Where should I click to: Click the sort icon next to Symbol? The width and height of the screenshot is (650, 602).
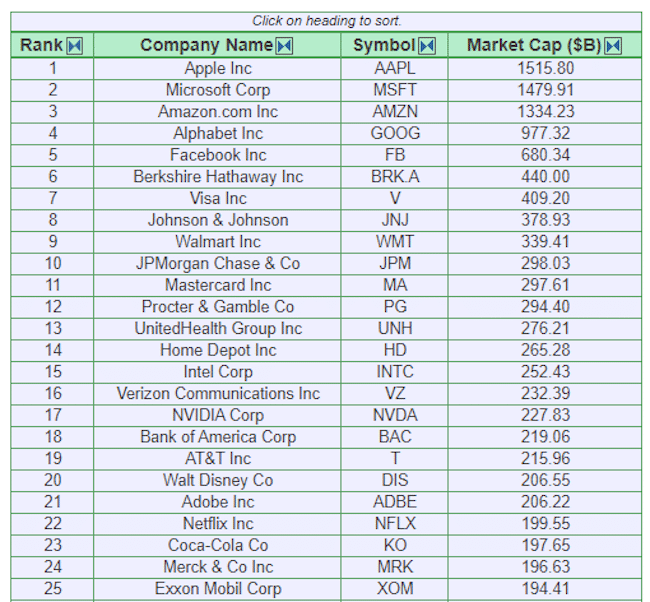pyautogui.click(x=427, y=46)
